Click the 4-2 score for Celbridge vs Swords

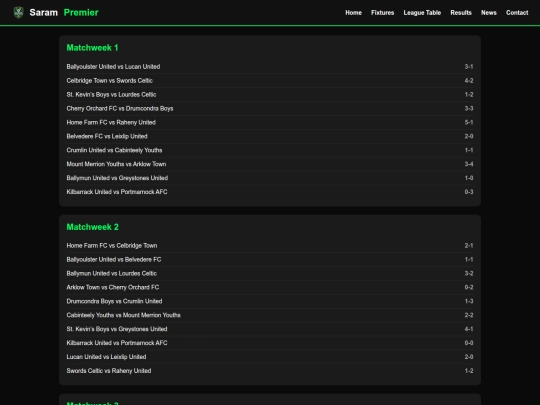(469, 81)
